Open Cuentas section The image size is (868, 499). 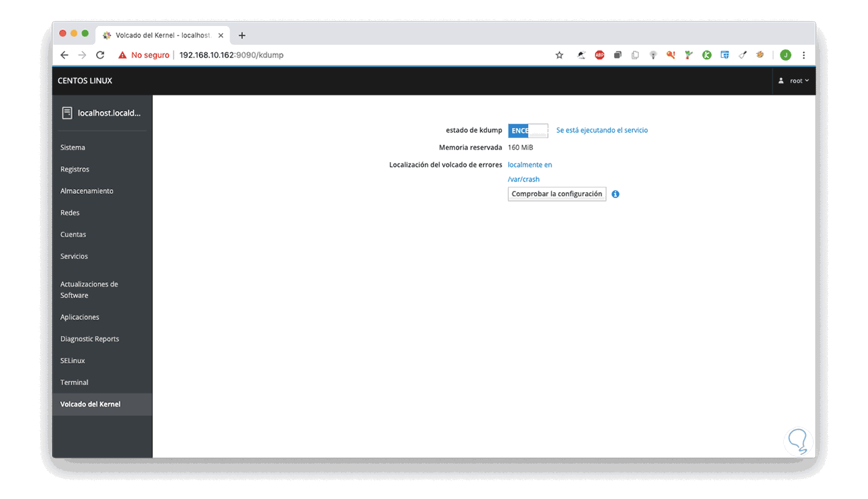[x=102, y=235]
